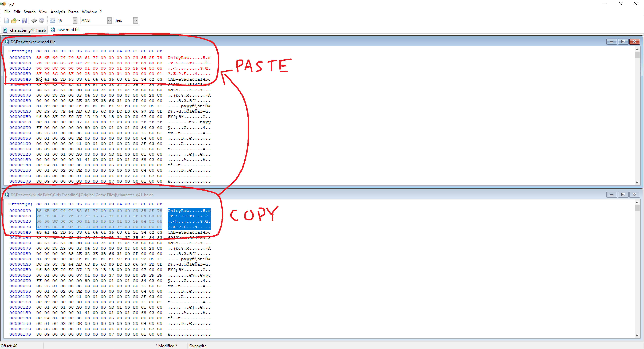Open the Extras menu
This screenshot has height=349, width=644.
click(73, 12)
